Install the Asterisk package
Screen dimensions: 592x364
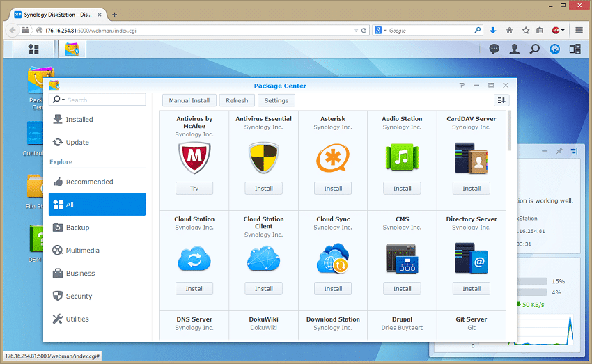coord(333,188)
